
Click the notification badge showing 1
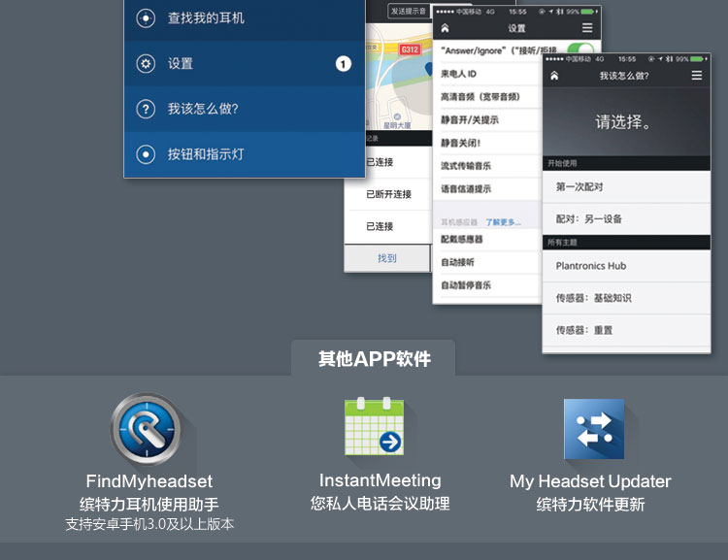click(343, 64)
